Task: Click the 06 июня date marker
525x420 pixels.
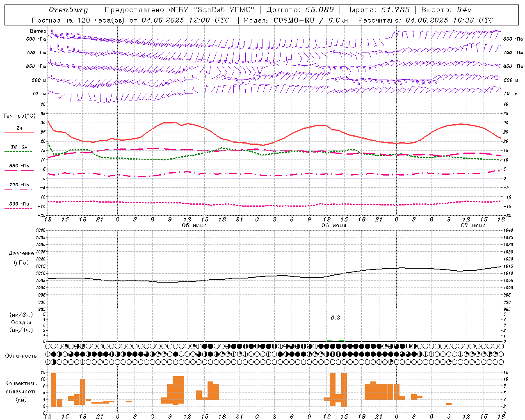Action: click(x=333, y=226)
